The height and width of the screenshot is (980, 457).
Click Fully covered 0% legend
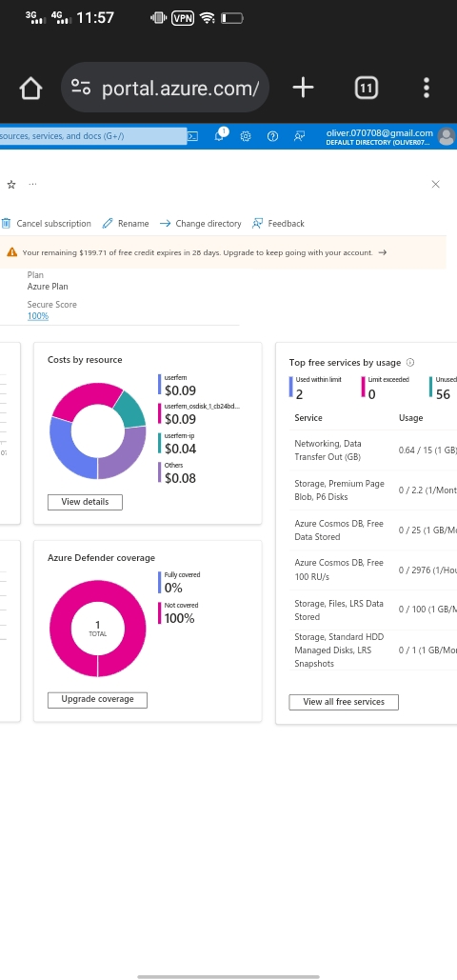pos(179,583)
